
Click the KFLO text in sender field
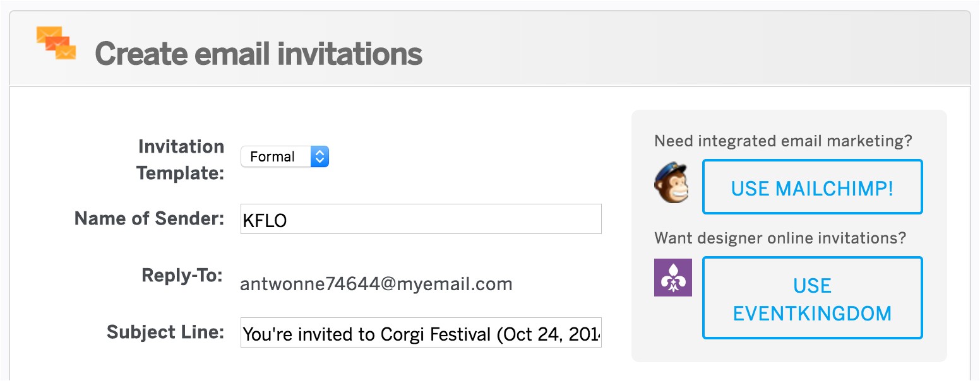[265, 220]
